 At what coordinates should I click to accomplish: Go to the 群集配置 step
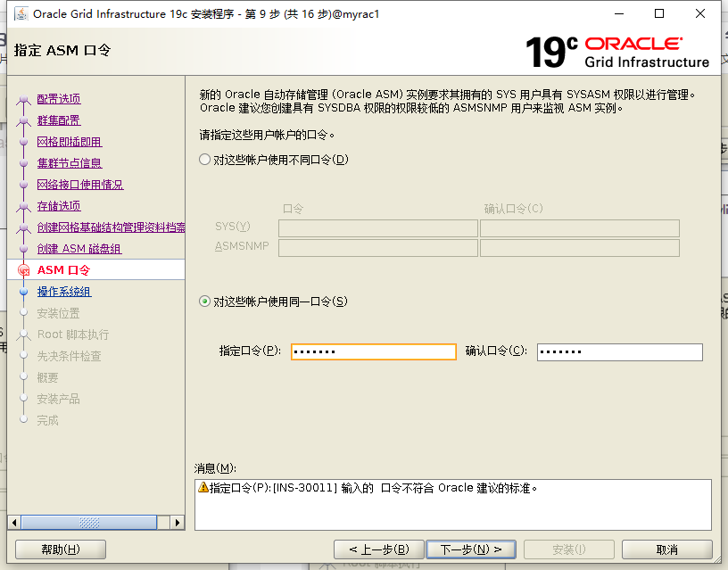point(59,120)
